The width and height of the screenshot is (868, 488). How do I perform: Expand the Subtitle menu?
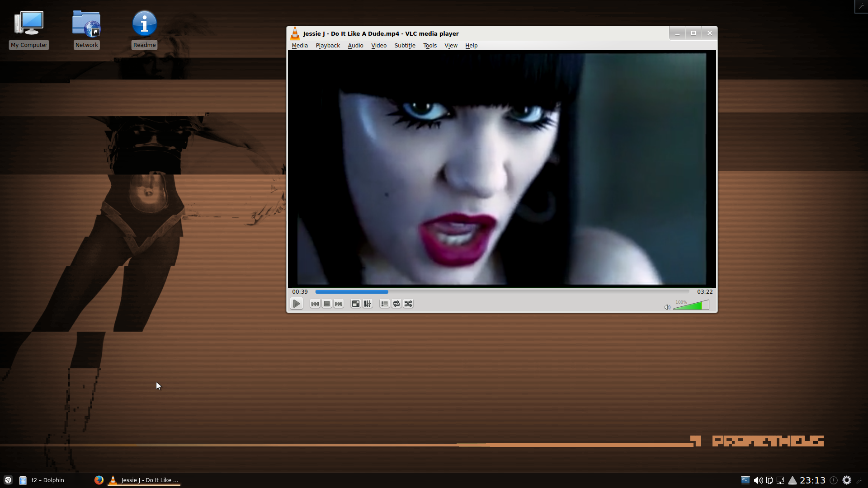click(x=405, y=46)
